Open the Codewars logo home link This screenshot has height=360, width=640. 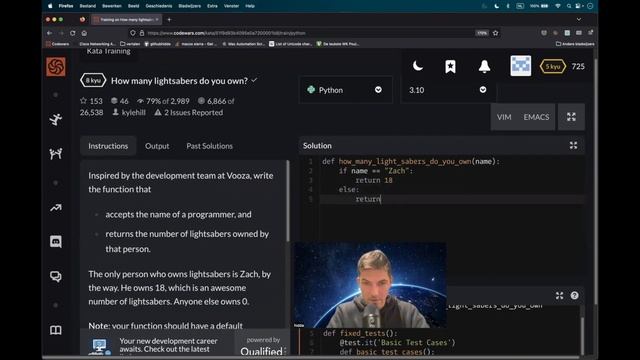coord(56,67)
